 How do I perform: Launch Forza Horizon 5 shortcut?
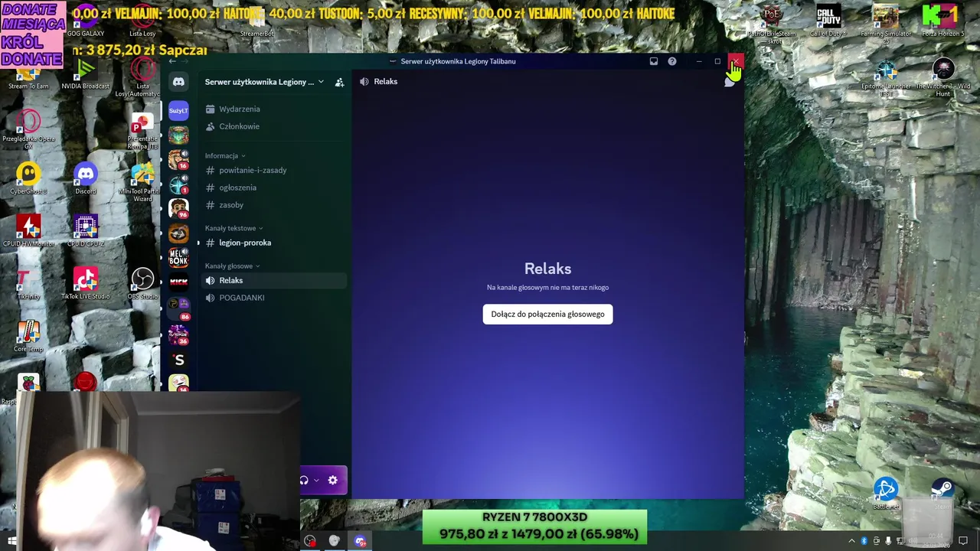coord(943,21)
